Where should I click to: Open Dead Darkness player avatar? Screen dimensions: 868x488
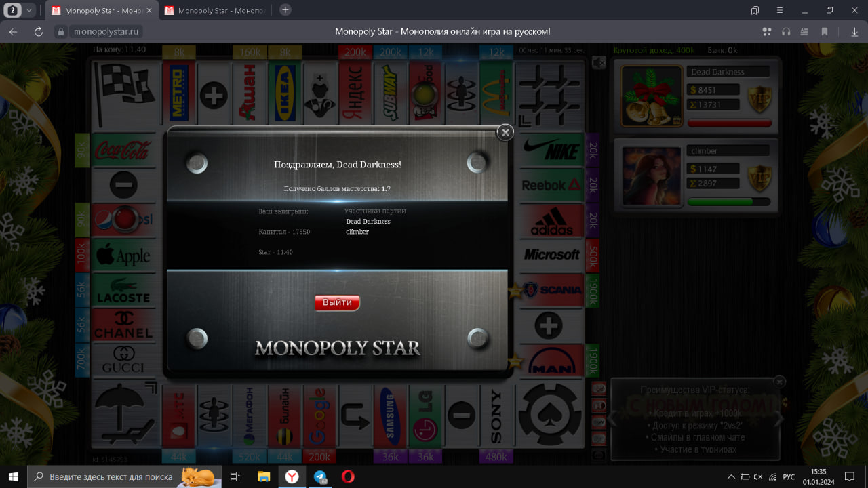652,96
